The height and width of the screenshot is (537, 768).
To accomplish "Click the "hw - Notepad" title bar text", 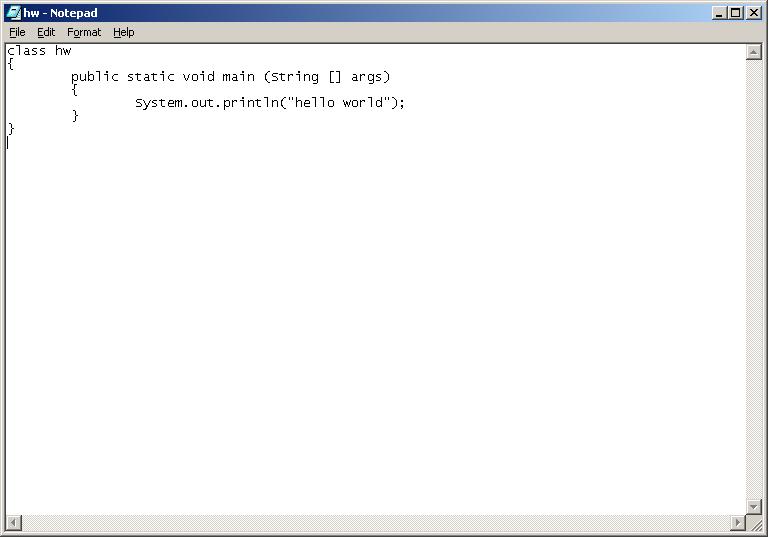I will click(x=61, y=13).
